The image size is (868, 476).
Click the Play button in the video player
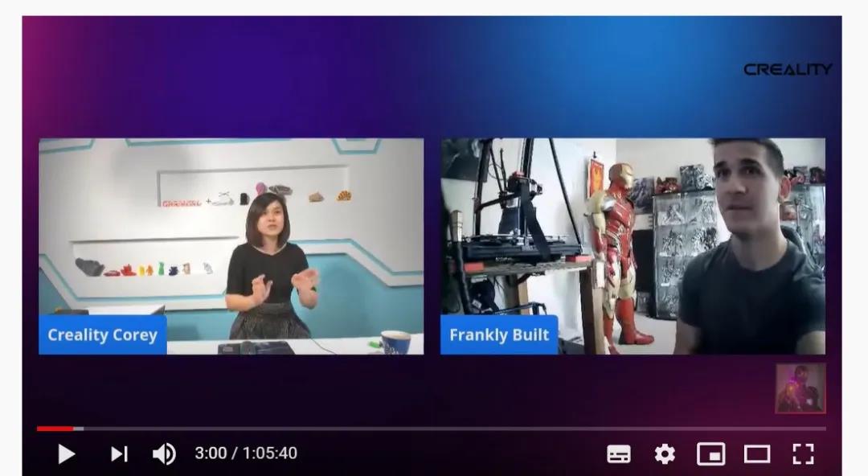67,453
